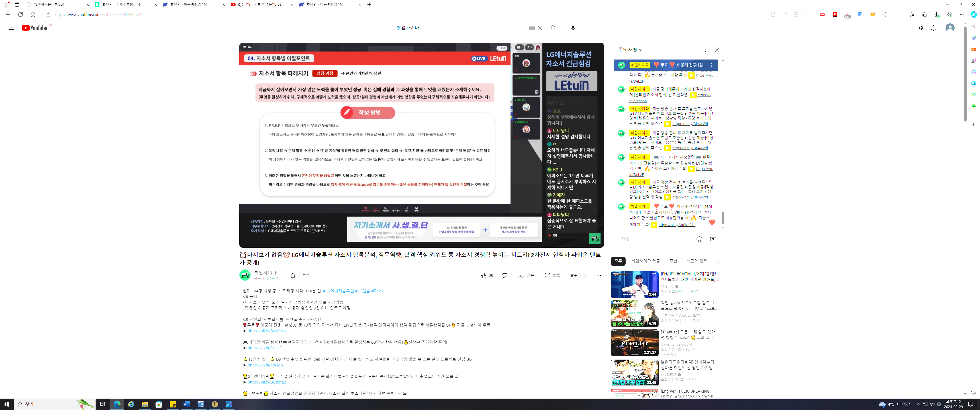Open the Copilot sidebar icon
The width and height of the screenshot is (980, 410).
pyautogui.click(x=973, y=15)
